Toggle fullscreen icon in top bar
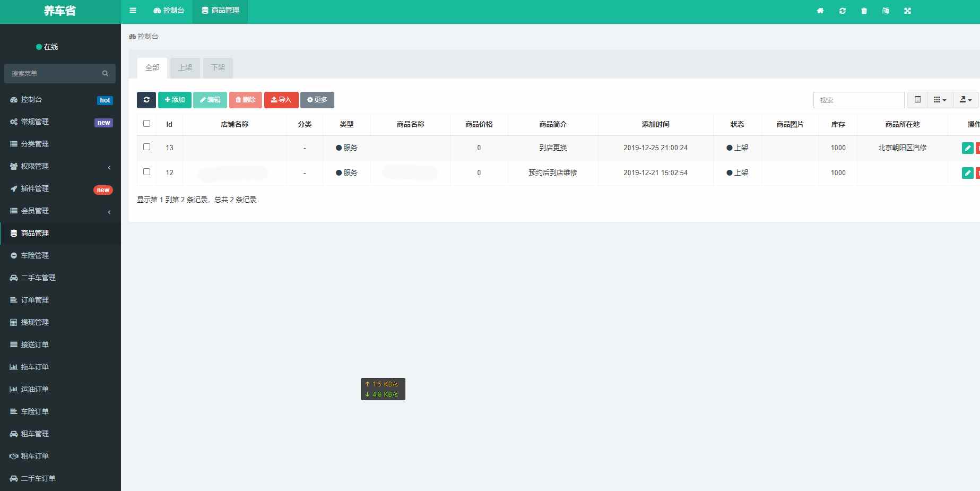Screen dimensions: 980x491 point(907,11)
